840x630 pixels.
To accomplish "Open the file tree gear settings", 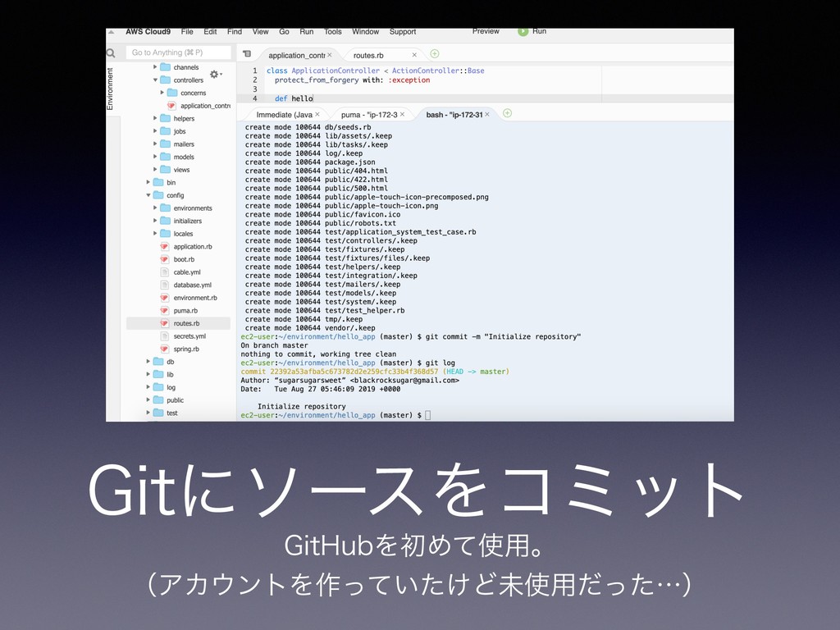I will pos(216,75).
